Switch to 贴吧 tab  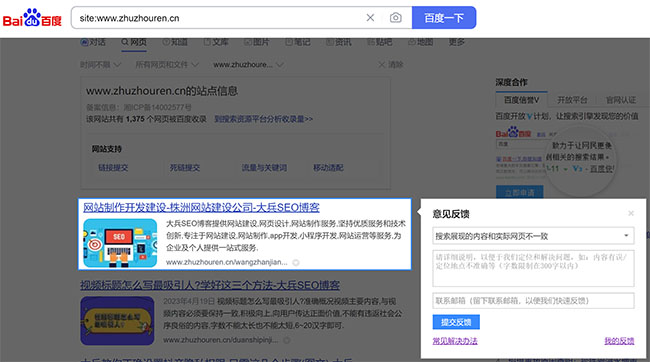(380, 42)
